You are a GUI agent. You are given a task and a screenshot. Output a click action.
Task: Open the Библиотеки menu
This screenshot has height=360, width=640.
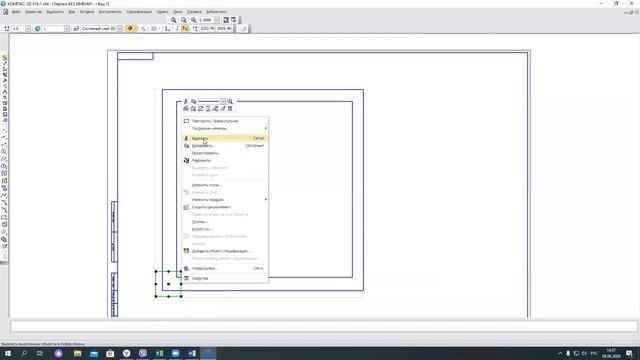click(x=216, y=12)
